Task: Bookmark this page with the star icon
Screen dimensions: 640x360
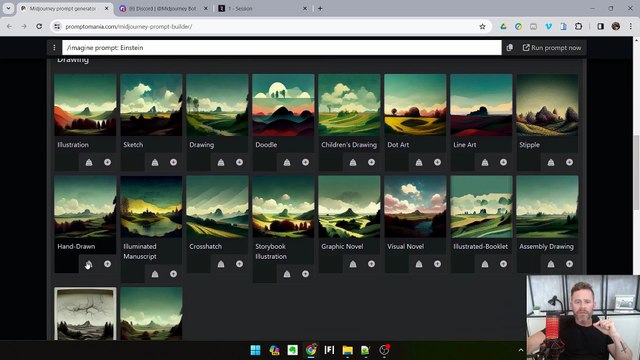Action: pos(482,27)
